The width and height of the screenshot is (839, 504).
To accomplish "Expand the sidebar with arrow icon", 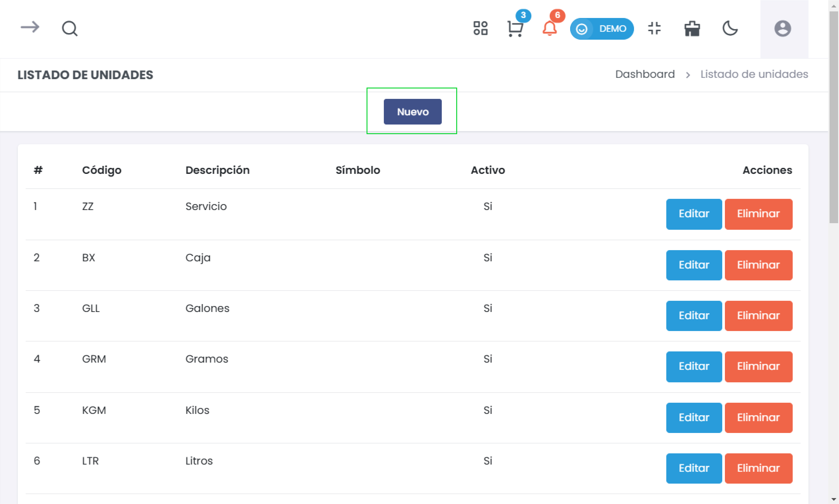I will pyautogui.click(x=30, y=27).
